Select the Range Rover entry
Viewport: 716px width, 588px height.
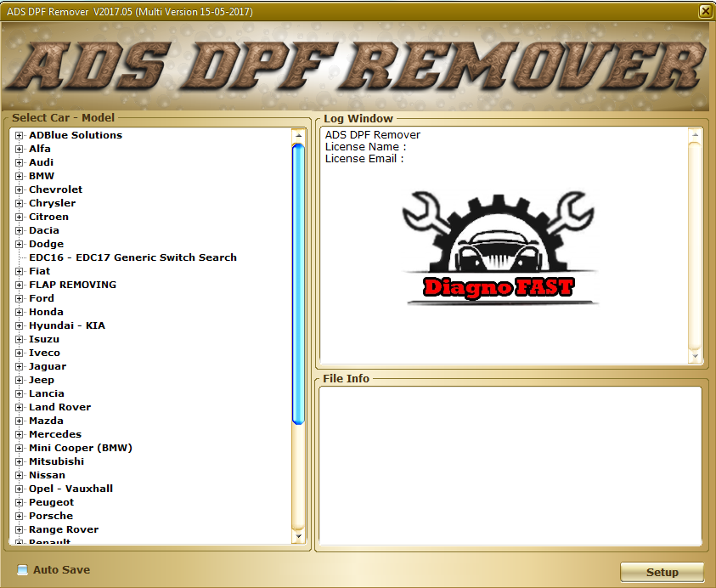coord(64,529)
